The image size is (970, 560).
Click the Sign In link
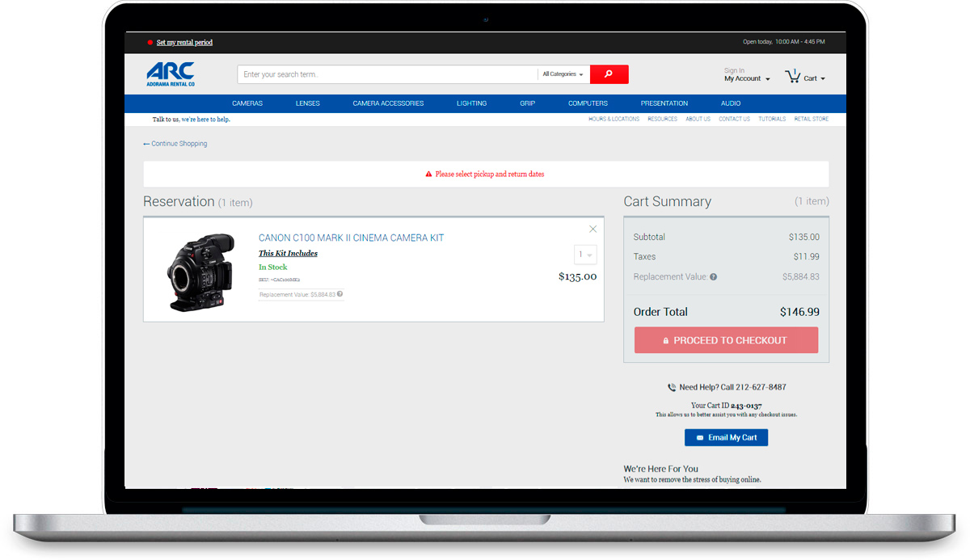[734, 70]
